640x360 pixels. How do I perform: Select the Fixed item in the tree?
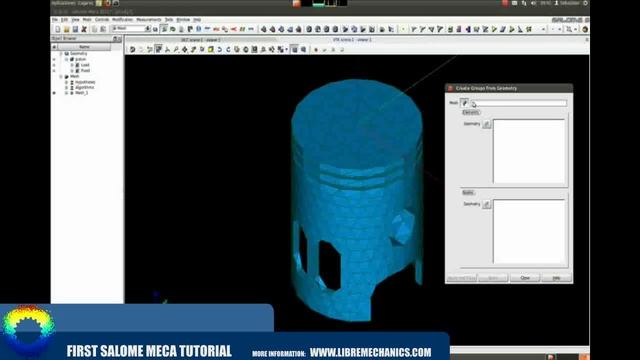pyautogui.click(x=85, y=71)
